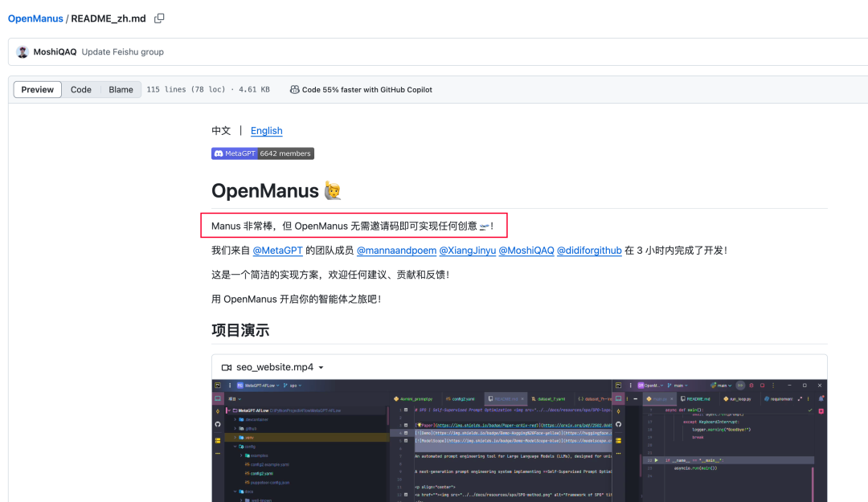Screen dimensions: 868x502
Task: Click the red Stop square in right IDE
Action: 762,386
